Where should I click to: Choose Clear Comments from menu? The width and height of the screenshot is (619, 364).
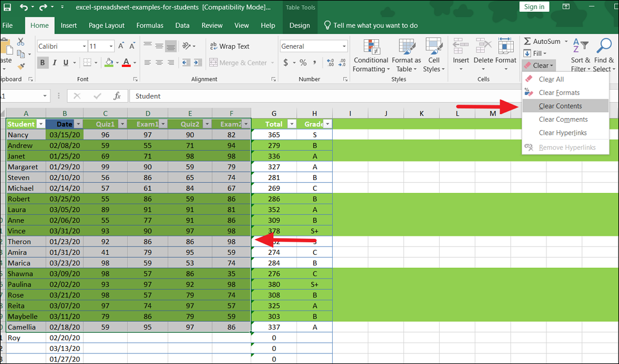[x=566, y=119]
